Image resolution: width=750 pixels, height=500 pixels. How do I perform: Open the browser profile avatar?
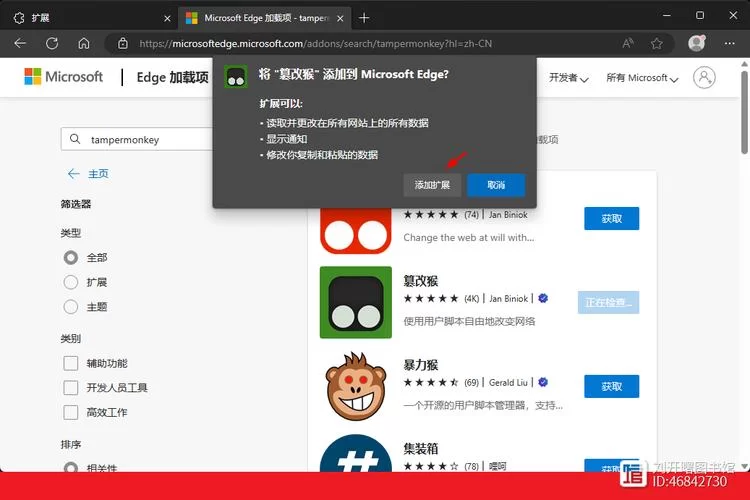click(697, 43)
